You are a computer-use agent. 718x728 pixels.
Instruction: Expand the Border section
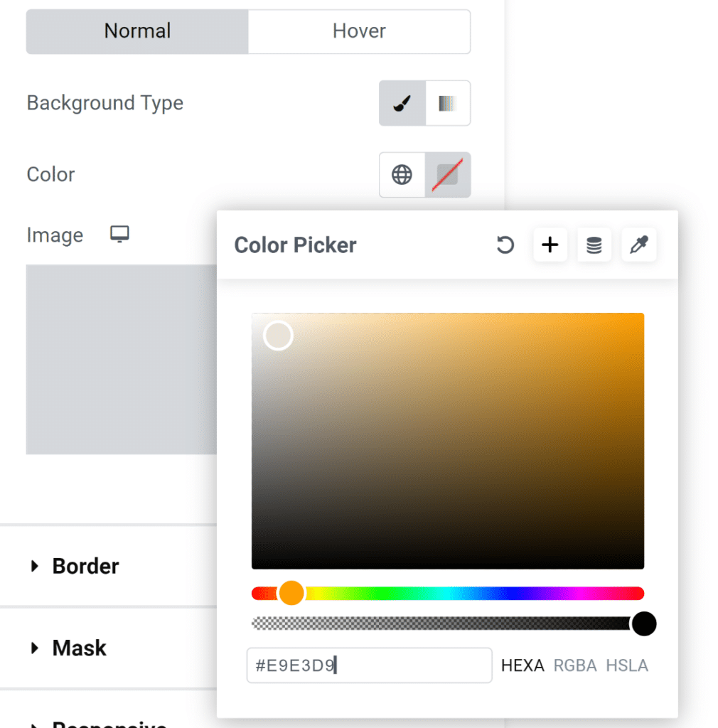[x=85, y=566]
